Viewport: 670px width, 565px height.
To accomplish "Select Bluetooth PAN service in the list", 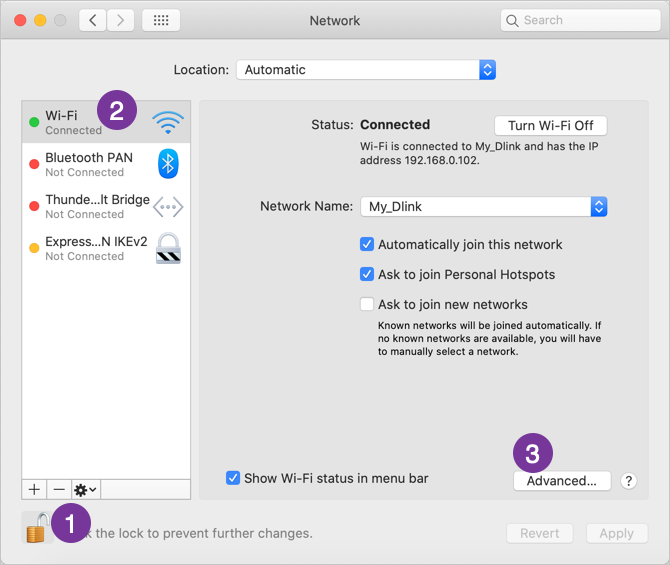I will click(90, 164).
